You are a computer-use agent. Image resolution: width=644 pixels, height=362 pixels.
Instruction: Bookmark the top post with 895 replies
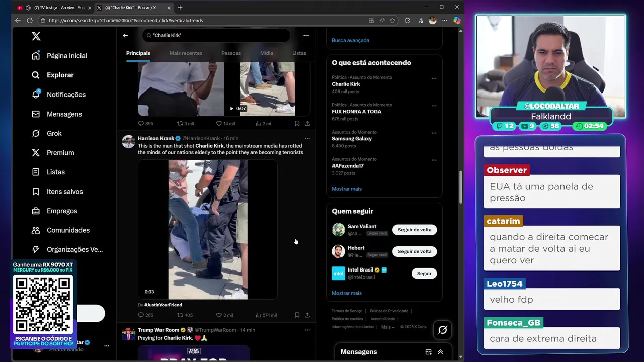point(297,123)
